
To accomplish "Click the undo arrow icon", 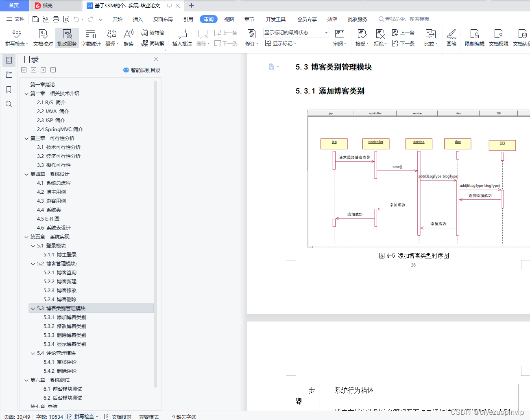I will click(76, 19).
